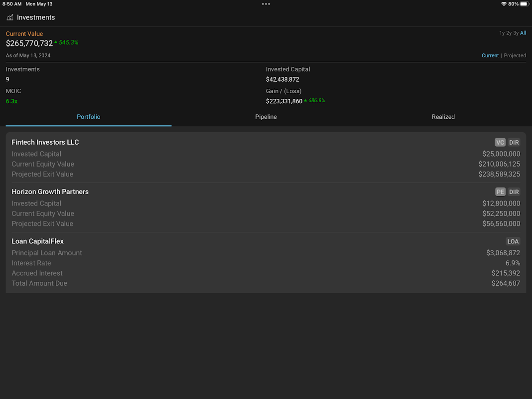
Task: Tap the MOIC 6.3x value
Action: pyautogui.click(x=11, y=101)
